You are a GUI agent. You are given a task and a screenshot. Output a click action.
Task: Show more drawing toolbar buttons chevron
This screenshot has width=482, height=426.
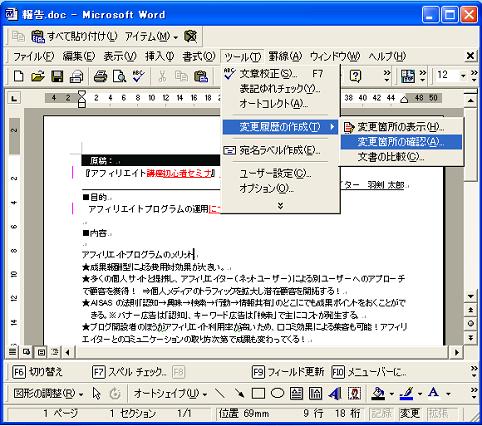point(474,393)
